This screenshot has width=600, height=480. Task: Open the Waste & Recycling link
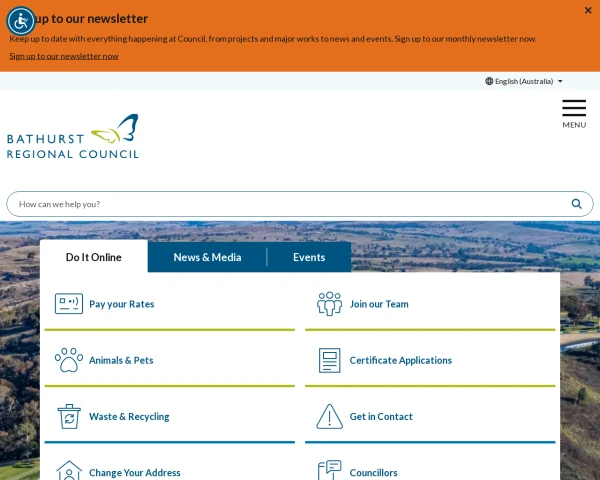tap(129, 416)
